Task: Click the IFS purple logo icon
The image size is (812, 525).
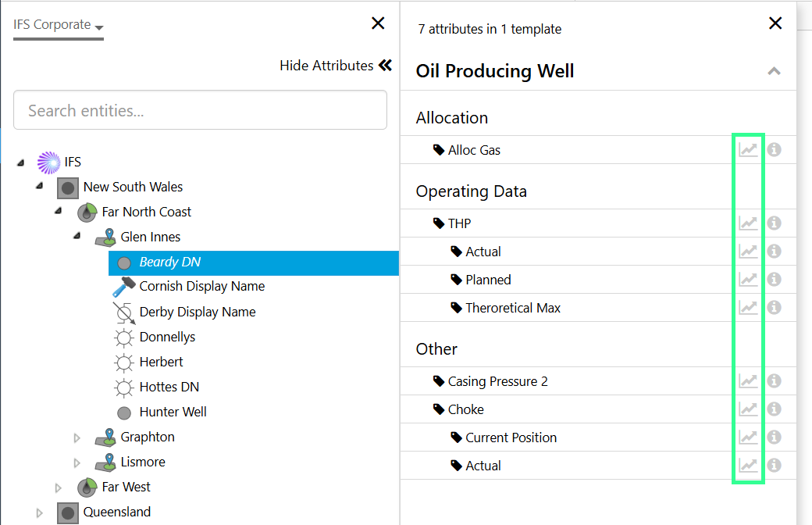Action: [x=48, y=162]
